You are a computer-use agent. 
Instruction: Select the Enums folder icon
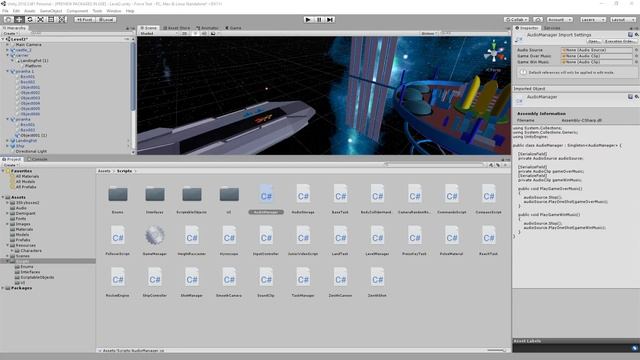pyautogui.click(x=118, y=194)
